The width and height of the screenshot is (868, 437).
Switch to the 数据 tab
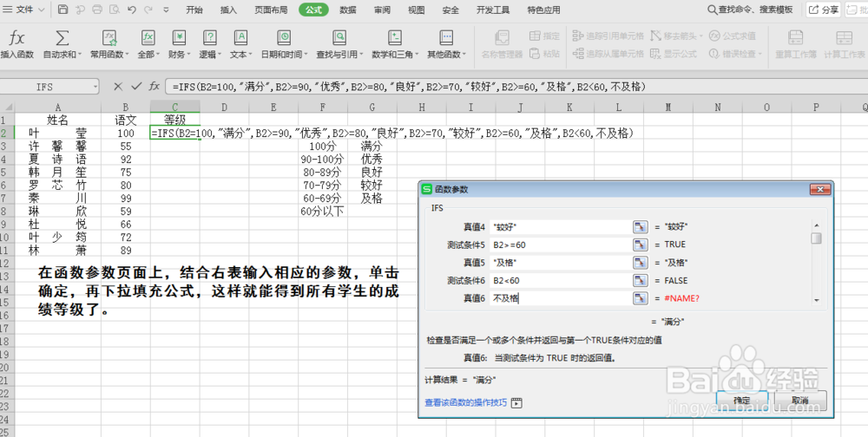pyautogui.click(x=348, y=10)
